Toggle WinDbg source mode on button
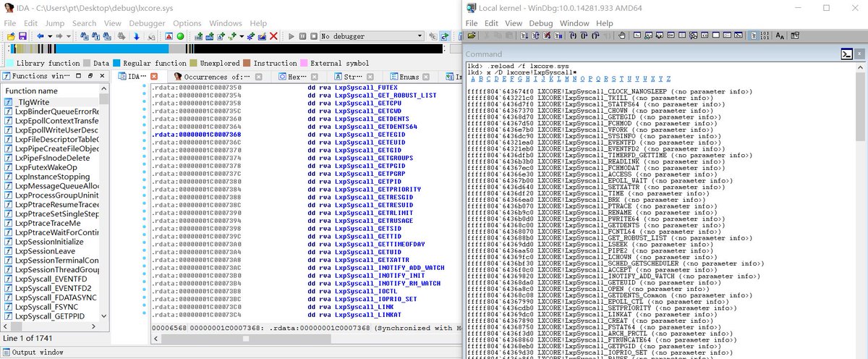 [754, 35]
